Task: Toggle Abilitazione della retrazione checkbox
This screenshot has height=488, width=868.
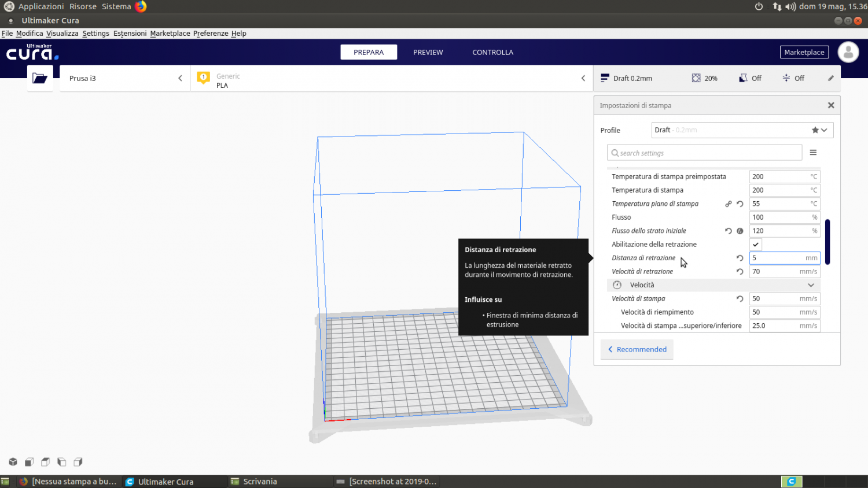Action: [x=756, y=245]
